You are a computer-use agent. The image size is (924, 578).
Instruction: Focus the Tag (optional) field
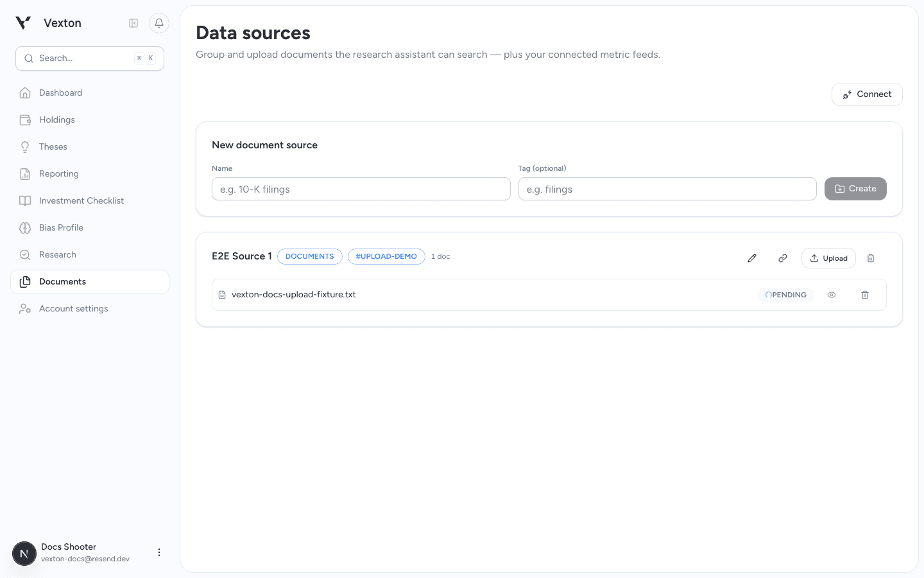click(x=667, y=189)
